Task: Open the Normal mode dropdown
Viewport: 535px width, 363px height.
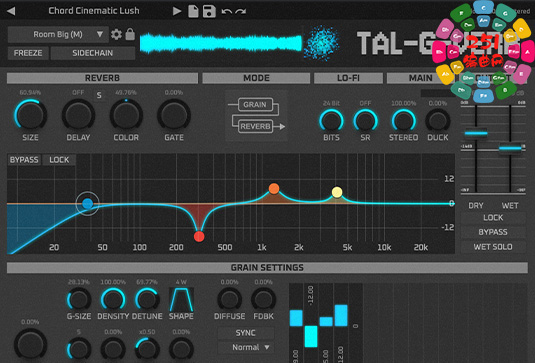Action: [246, 348]
